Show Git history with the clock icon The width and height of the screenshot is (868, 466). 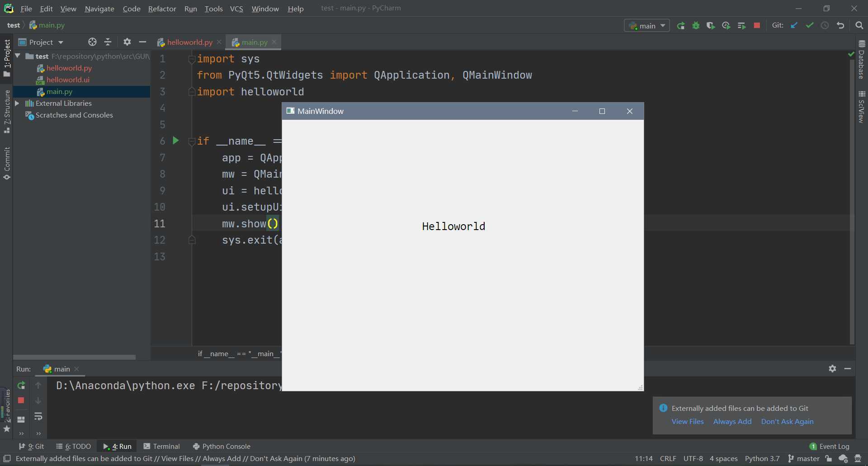click(x=825, y=26)
